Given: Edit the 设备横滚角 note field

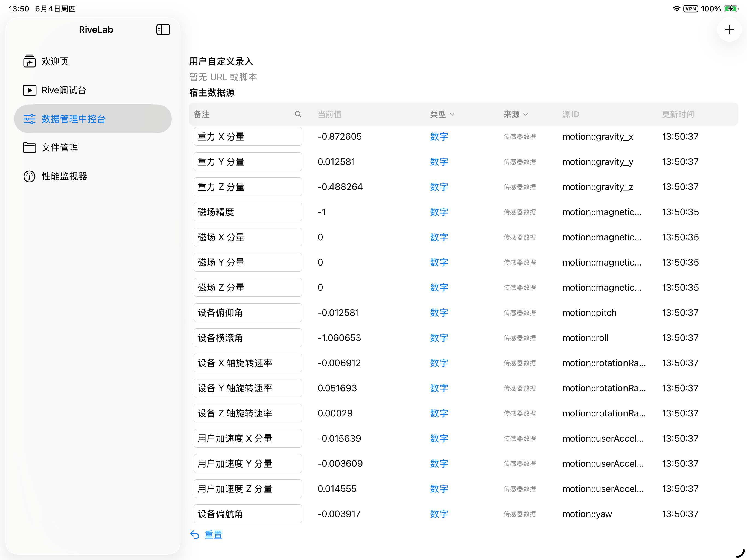Looking at the screenshot, I should click(247, 338).
